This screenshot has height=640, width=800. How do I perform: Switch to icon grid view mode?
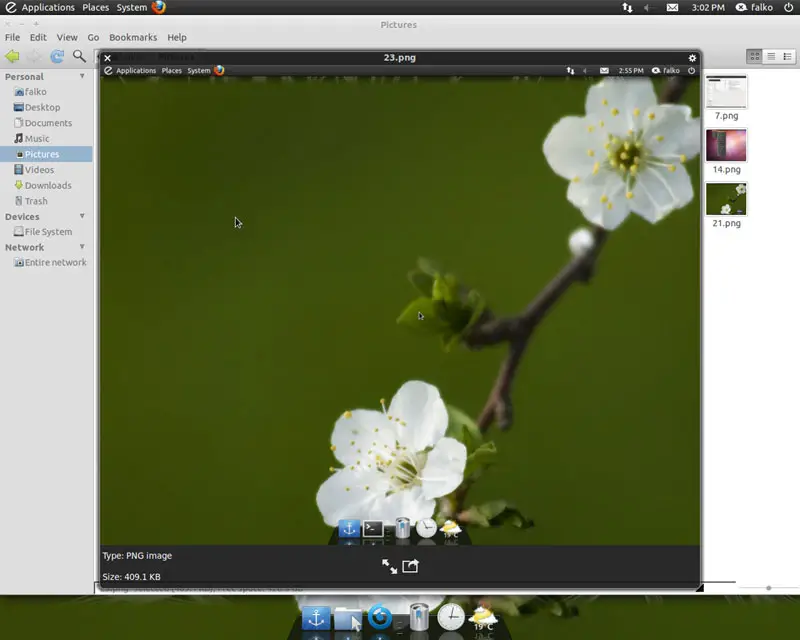pos(755,56)
